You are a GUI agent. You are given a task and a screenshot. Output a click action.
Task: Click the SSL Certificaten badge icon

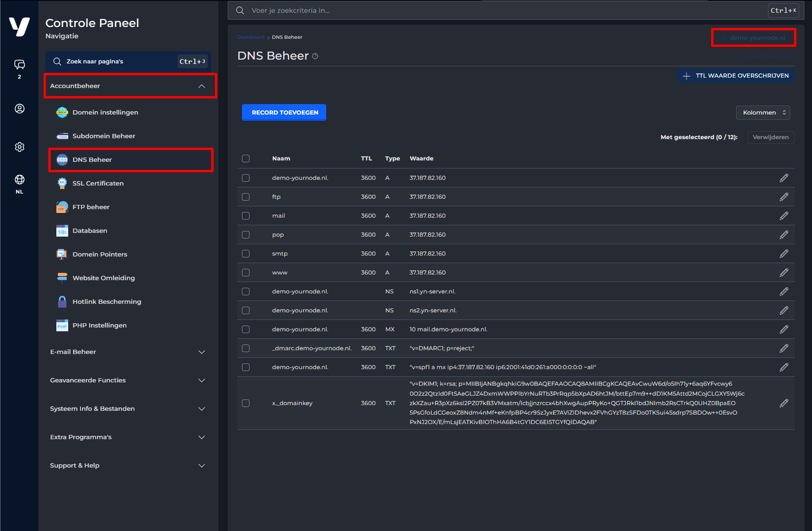(x=62, y=183)
